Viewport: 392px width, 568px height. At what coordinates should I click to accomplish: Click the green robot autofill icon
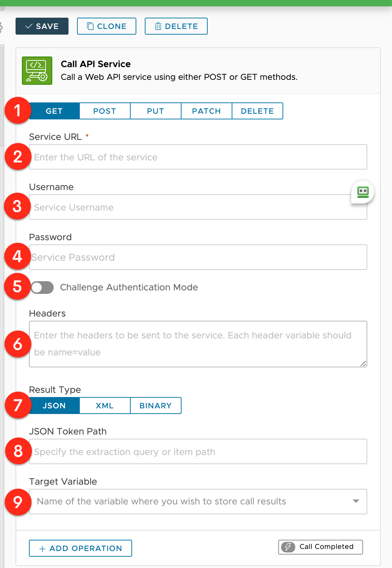[x=363, y=192]
